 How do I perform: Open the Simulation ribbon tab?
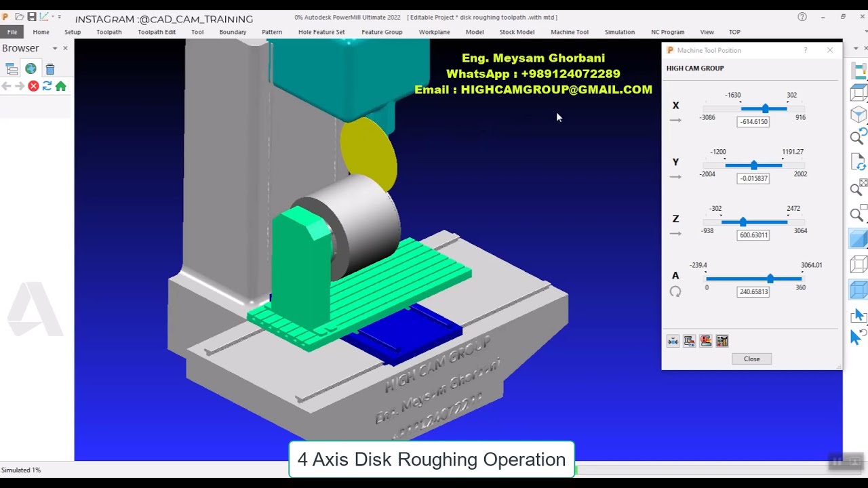tap(620, 32)
